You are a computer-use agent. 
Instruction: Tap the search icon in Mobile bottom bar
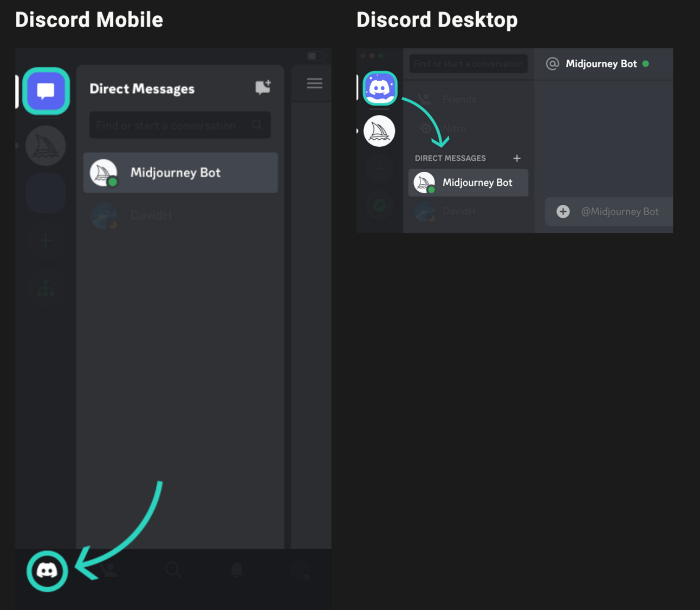click(x=173, y=570)
